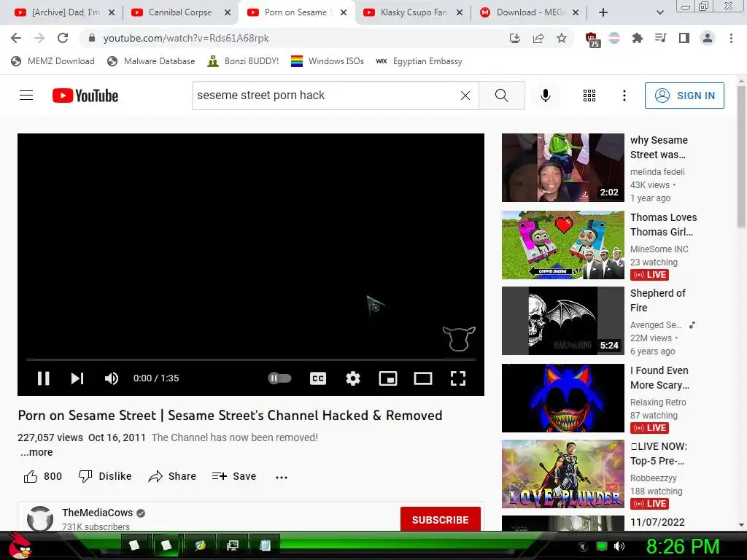Image resolution: width=747 pixels, height=560 pixels.
Task: Open video settings gear
Action: click(x=353, y=378)
